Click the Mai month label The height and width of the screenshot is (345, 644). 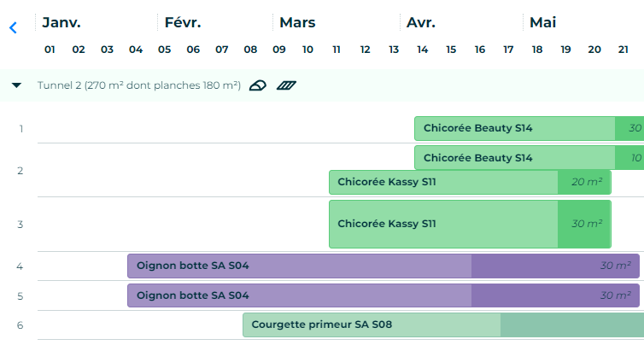click(x=542, y=22)
